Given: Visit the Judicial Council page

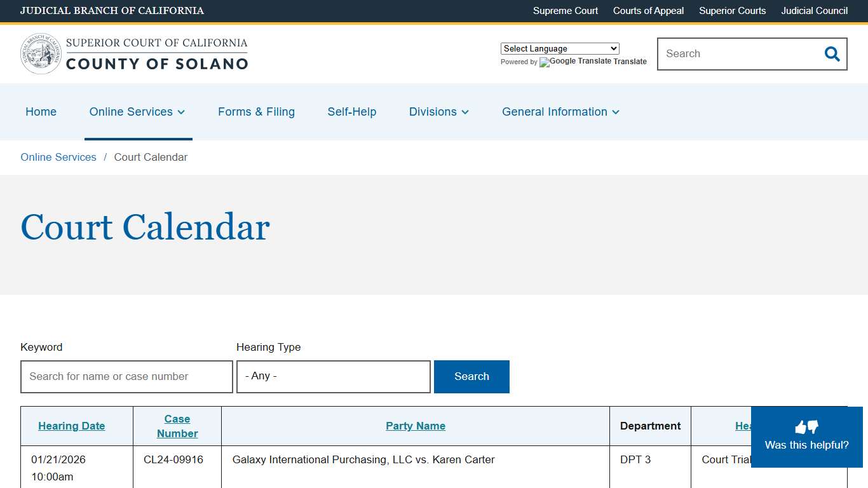Looking at the screenshot, I should tap(814, 11).
